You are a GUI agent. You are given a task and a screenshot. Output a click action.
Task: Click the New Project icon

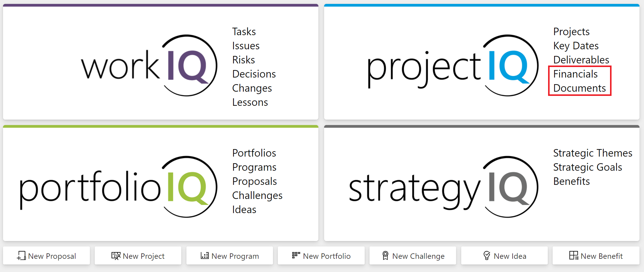tap(116, 256)
